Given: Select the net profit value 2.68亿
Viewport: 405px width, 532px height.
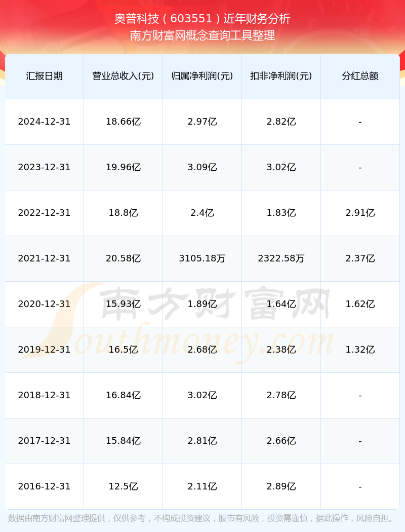Looking at the screenshot, I should 202,350.
